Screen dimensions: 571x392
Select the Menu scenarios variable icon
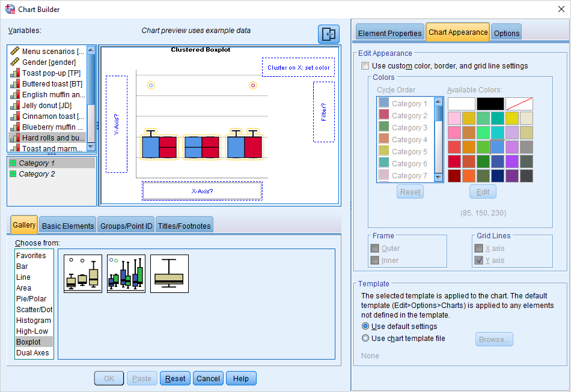click(15, 52)
